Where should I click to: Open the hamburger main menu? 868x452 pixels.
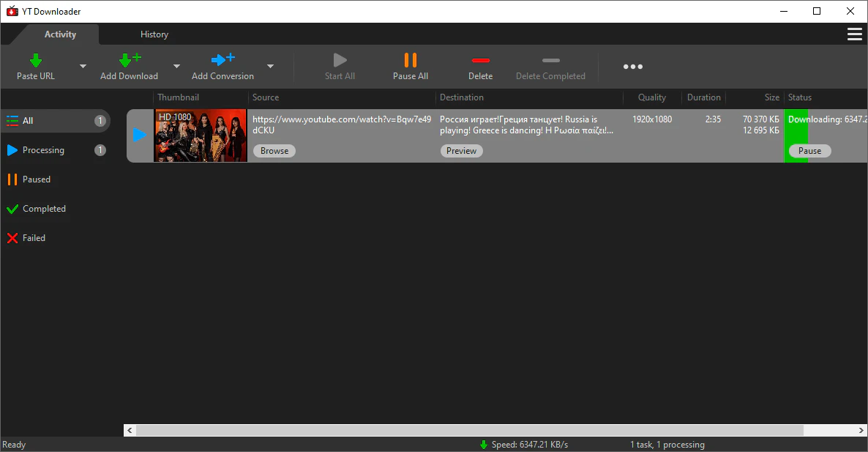853,34
